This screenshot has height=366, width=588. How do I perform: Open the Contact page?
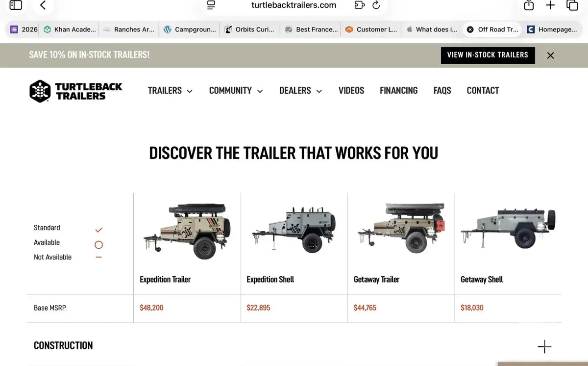[x=483, y=91]
